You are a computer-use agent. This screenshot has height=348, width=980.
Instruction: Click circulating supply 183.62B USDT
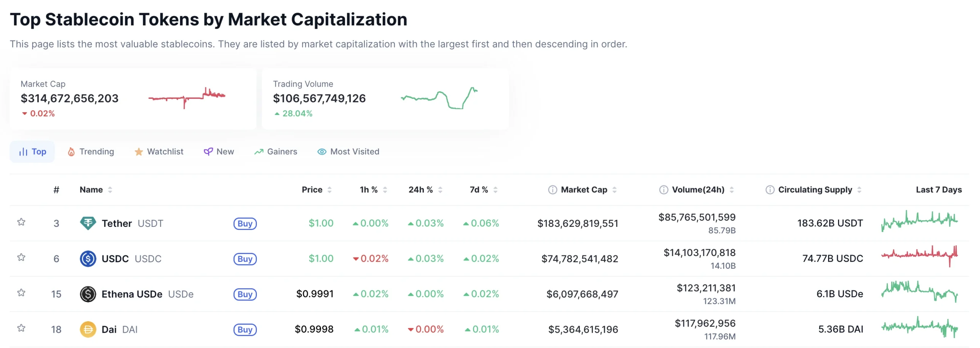(830, 223)
